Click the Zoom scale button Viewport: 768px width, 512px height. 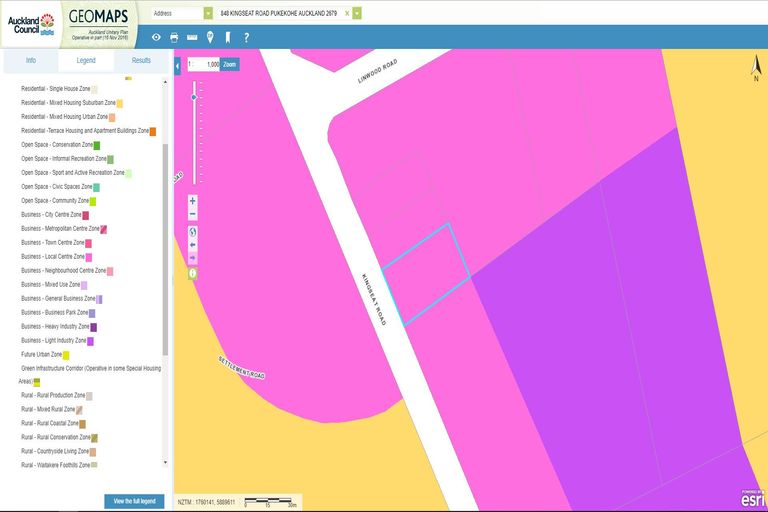230,64
